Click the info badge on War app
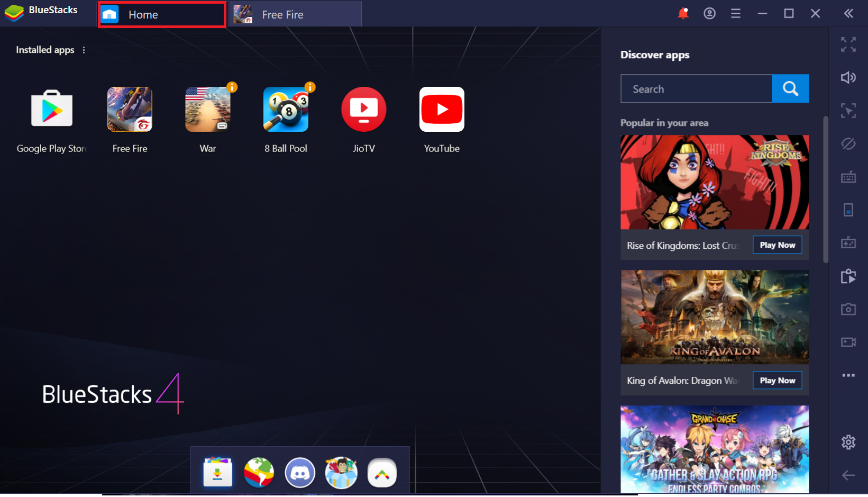The width and height of the screenshot is (868, 497). click(232, 87)
